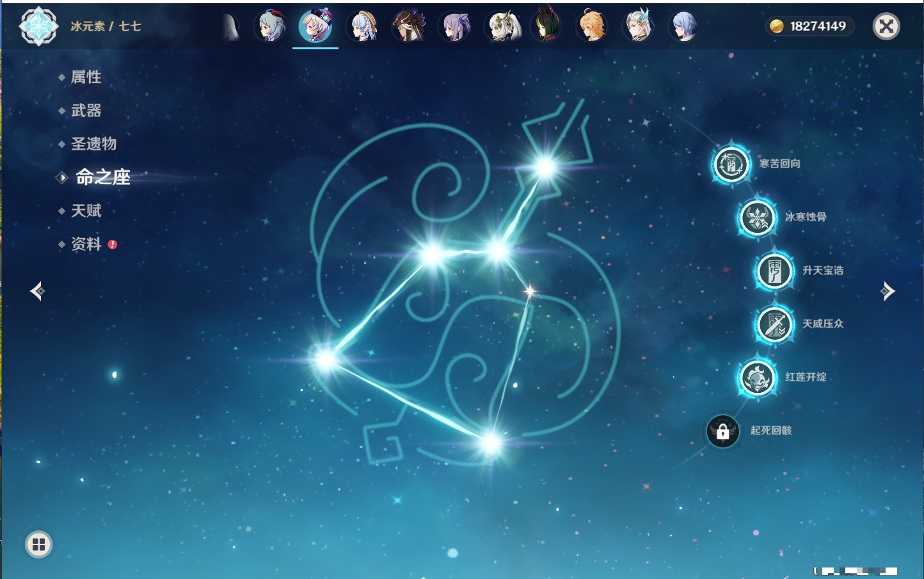Select the 命之座 constellation menu

102,177
